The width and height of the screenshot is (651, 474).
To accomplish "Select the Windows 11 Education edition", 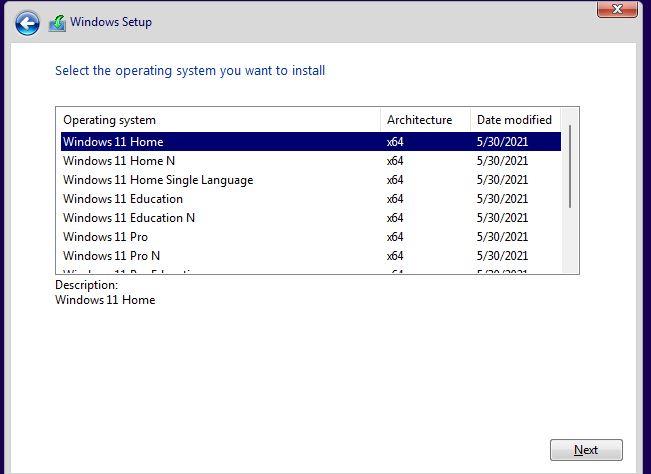I will [311, 199].
